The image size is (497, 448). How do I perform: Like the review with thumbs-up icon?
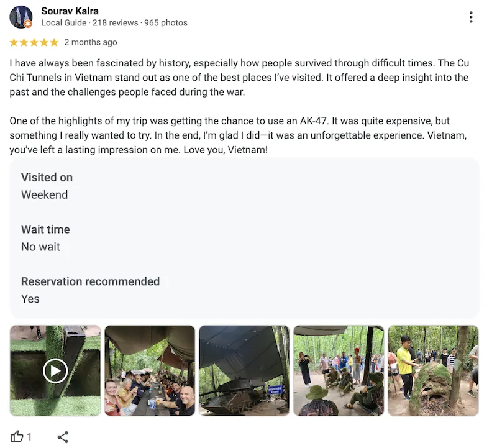tap(17, 437)
